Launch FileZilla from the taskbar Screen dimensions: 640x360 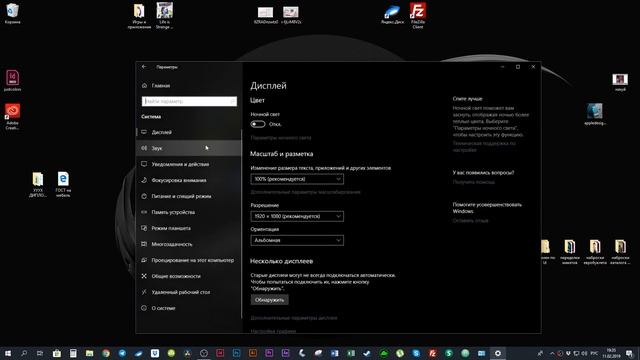point(432,353)
